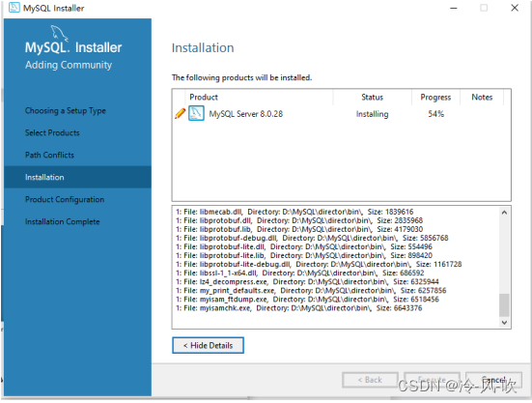This screenshot has height=403, width=532.
Task: Click the Status column header
Action: (x=372, y=97)
